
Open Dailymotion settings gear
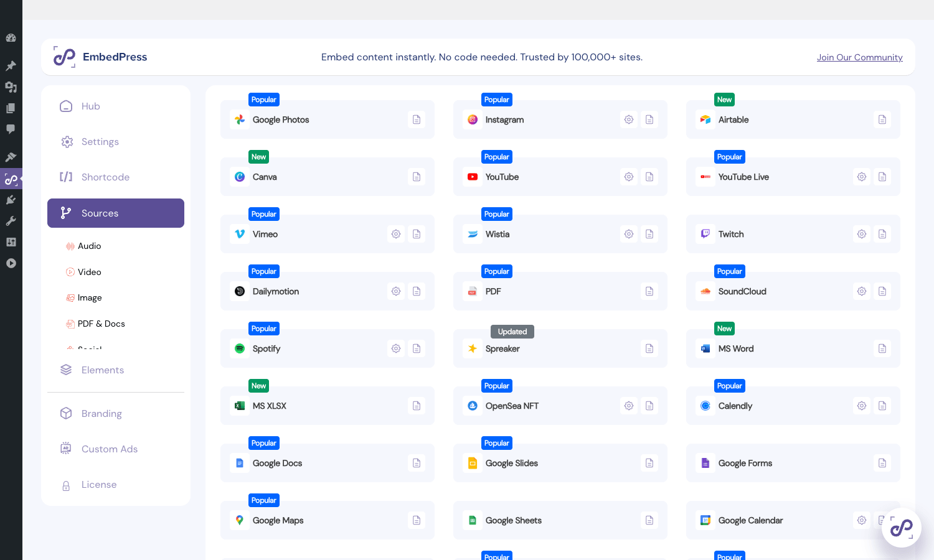click(396, 291)
